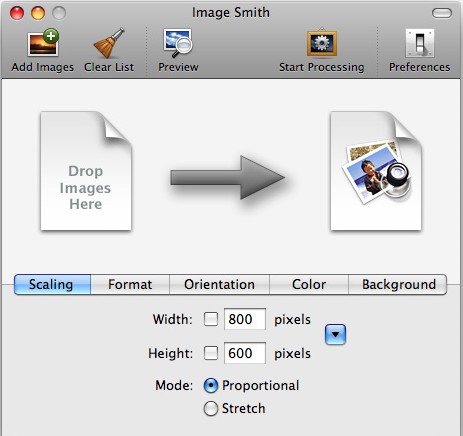This screenshot has width=463, height=436.
Task: Open the Background tab
Action: [x=398, y=284]
